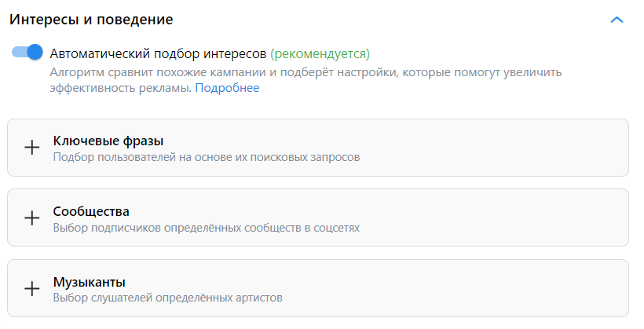644x329 pixels.
Task: Click the Интересы и поведение heading
Action: (x=91, y=20)
